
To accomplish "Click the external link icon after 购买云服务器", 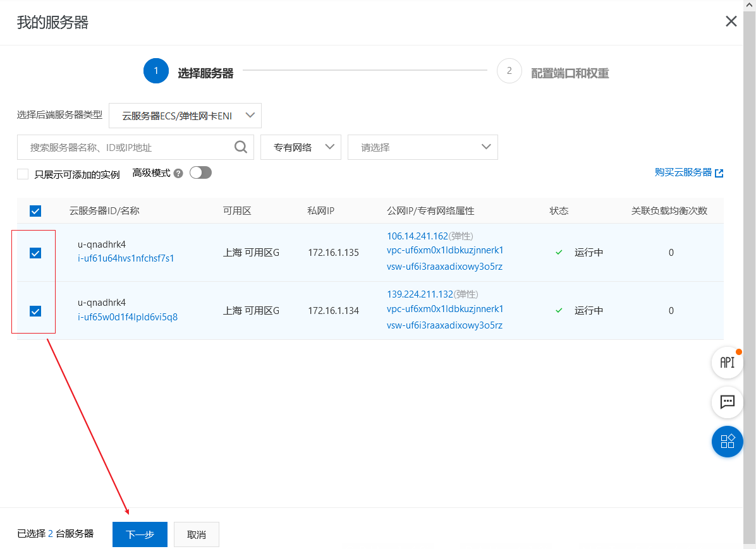I will click(x=719, y=173).
